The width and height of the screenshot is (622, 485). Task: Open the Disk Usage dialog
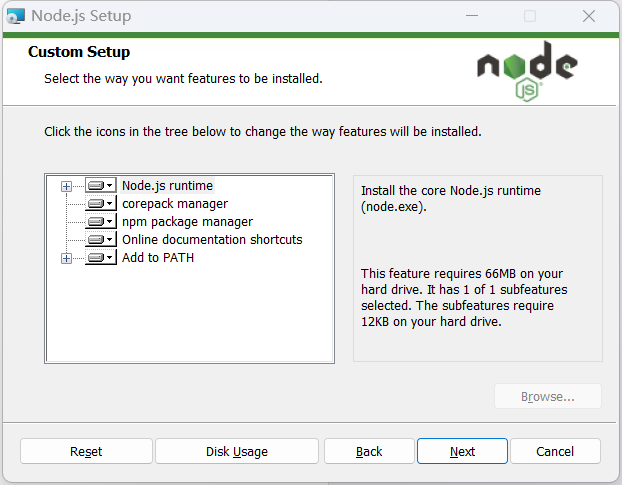point(237,451)
